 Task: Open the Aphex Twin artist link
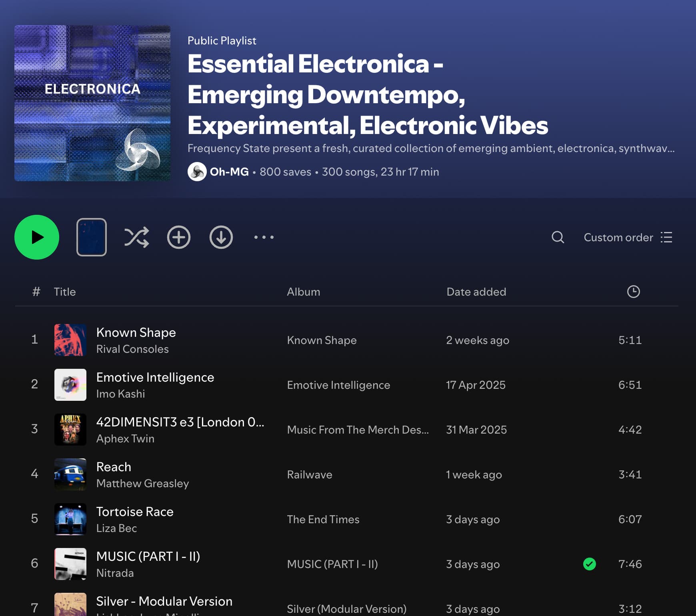(x=125, y=439)
